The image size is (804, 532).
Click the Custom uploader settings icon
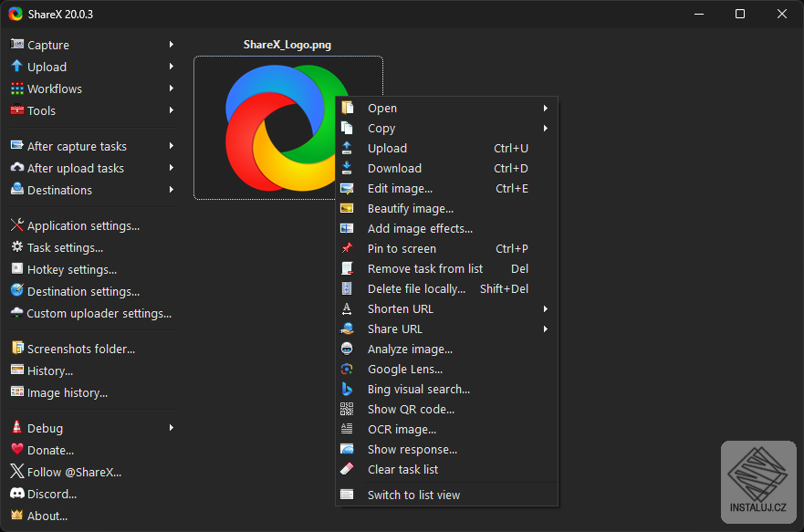pos(17,312)
